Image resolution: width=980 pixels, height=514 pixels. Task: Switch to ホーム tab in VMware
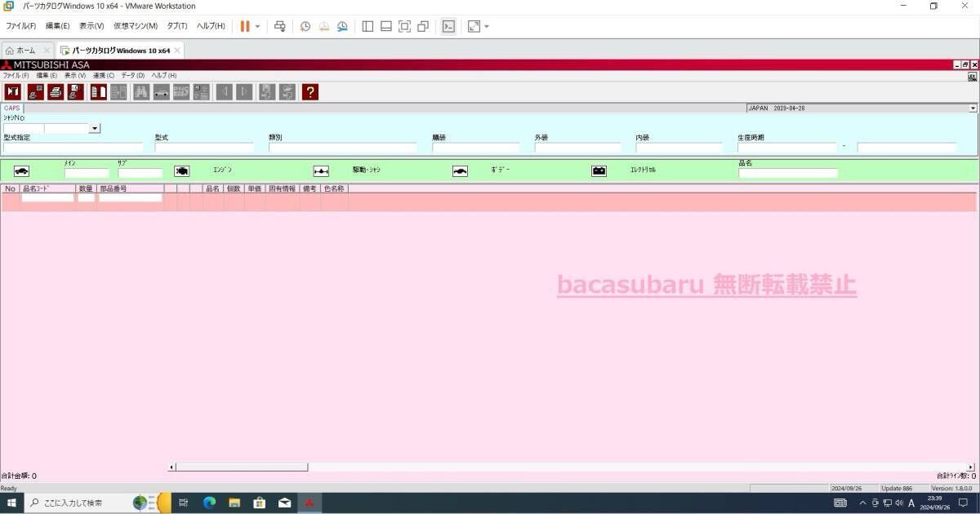tap(26, 50)
